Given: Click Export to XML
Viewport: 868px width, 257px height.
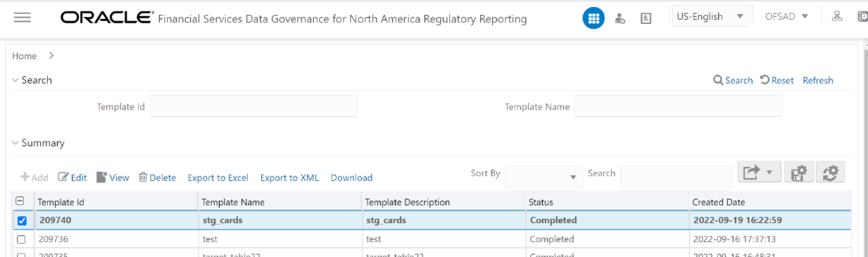Looking at the screenshot, I should (290, 178).
